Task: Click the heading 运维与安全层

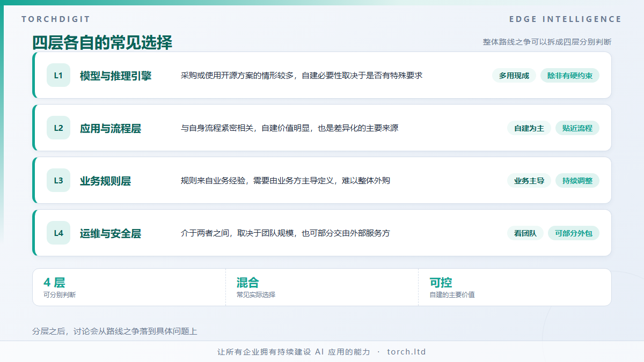Action: [111, 233]
